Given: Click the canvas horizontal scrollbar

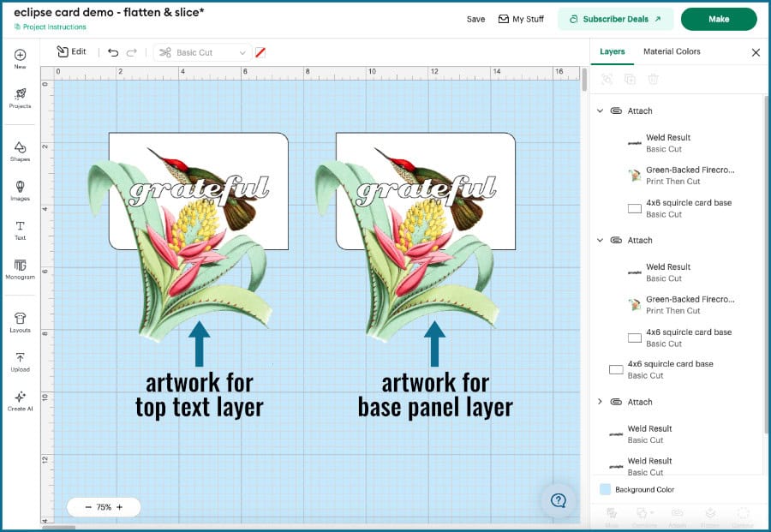Looking at the screenshot, I should pos(58,528).
